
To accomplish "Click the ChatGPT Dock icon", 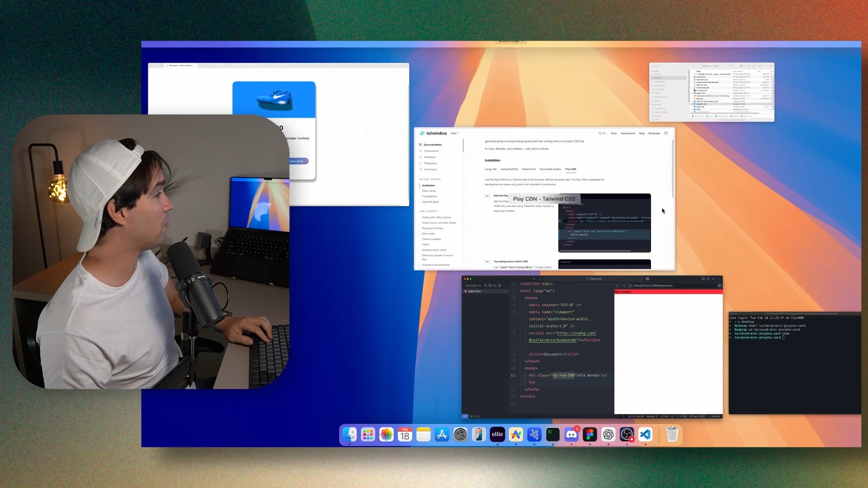I will 609,435.
